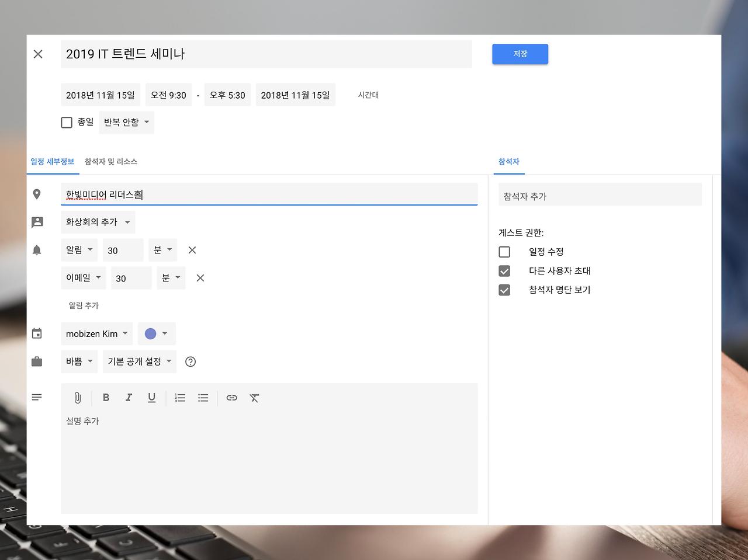Viewport: 748px width, 560px height.
Task: Open the 기본 공개 설정 visibility dropdown
Action: click(140, 361)
